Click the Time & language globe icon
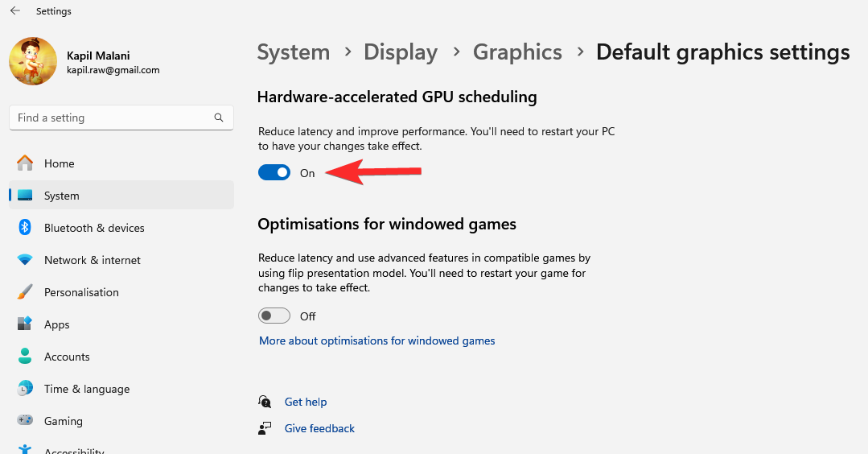The height and width of the screenshot is (454, 868). click(25, 389)
